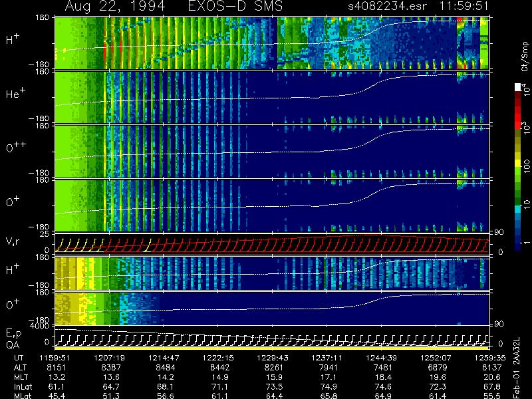Viewport: 532px width, 399px height.
Task: Click the MLT value '17.1'
Action: (x=329, y=377)
